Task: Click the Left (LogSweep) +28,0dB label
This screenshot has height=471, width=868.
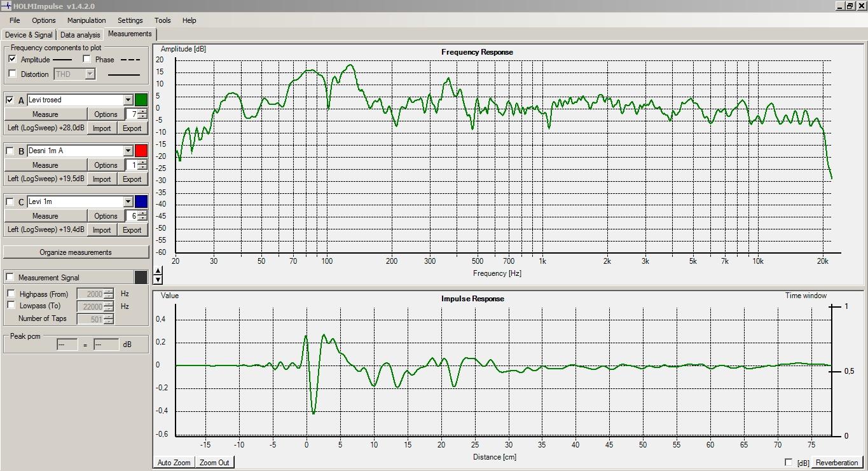Action: (46, 128)
